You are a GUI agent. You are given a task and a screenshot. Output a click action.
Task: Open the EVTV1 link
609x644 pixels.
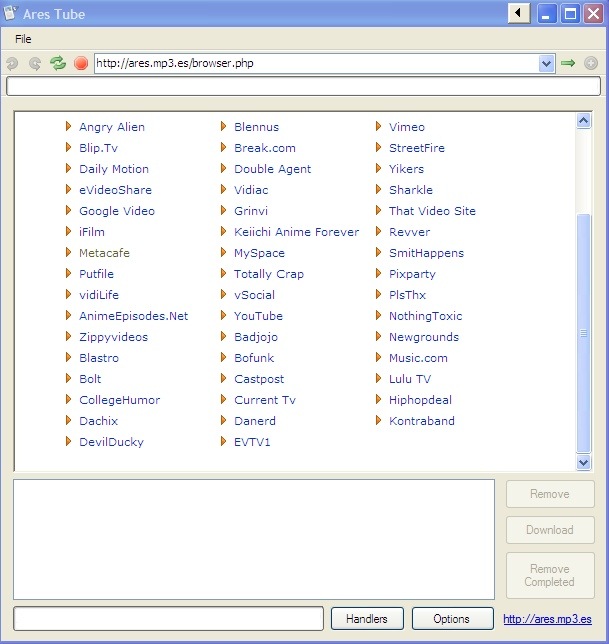click(x=252, y=442)
